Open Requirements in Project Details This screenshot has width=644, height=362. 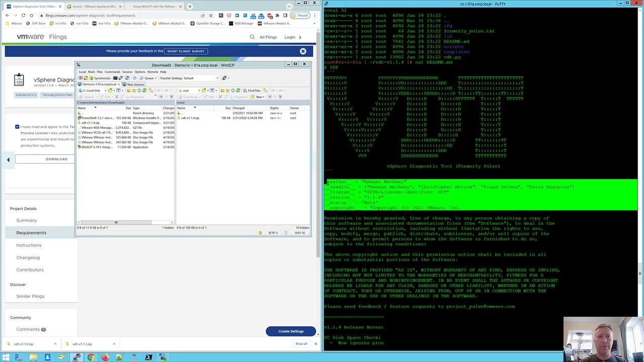point(31,233)
